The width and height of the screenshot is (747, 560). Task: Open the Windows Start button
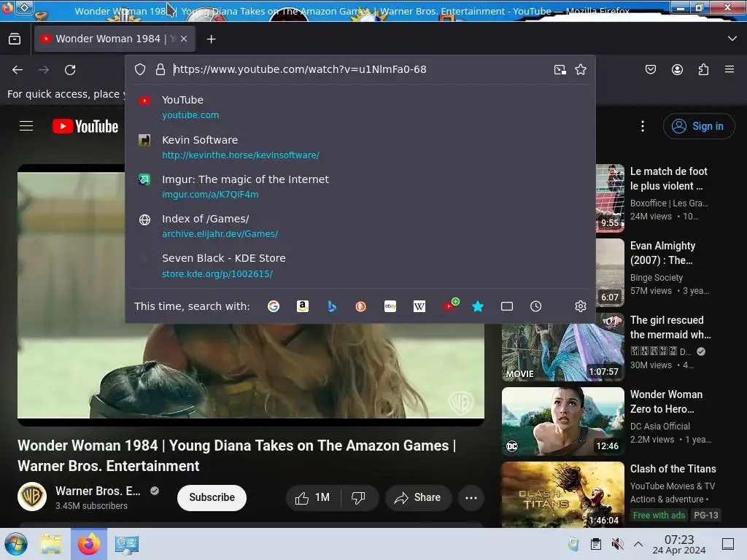coord(16,544)
